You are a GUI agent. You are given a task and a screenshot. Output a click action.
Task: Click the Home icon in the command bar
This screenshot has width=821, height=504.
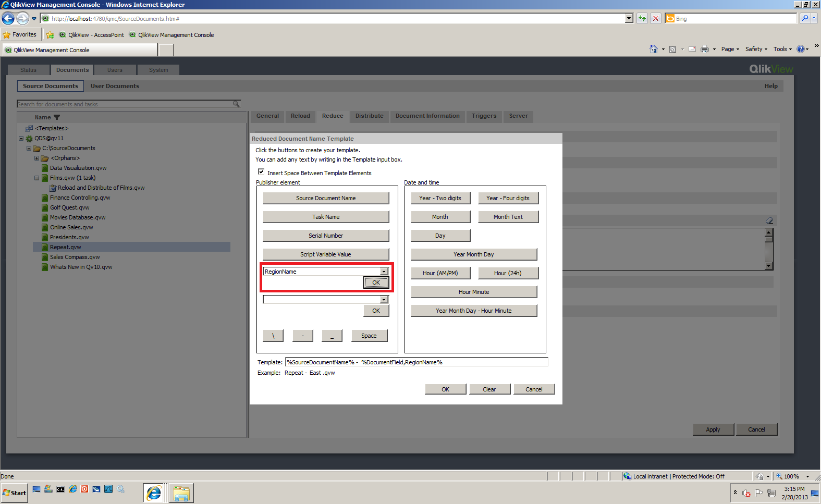pos(653,49)
